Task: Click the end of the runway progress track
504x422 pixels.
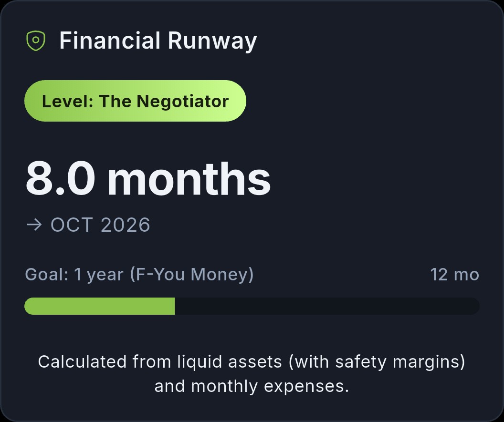Action: 472,306
